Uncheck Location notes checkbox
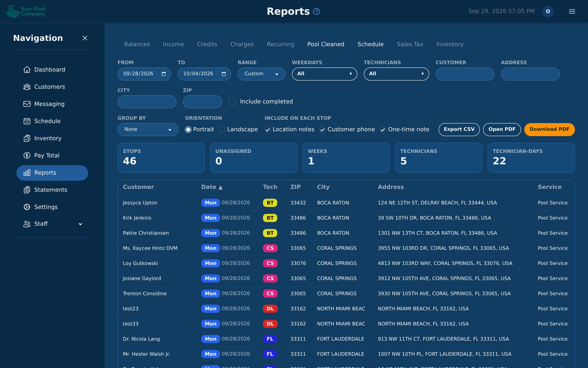588x368 pixels. [x=267, y=130]
